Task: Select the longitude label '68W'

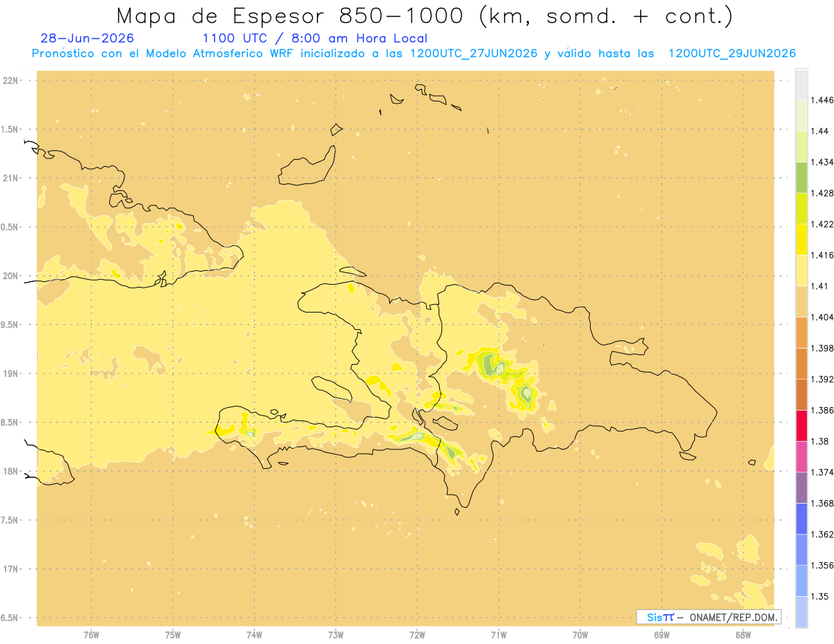Action: [743, 635]
